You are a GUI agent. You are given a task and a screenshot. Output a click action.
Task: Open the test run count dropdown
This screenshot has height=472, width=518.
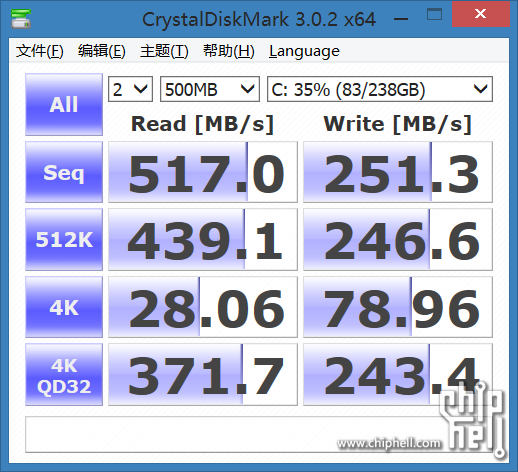(130, 89)
